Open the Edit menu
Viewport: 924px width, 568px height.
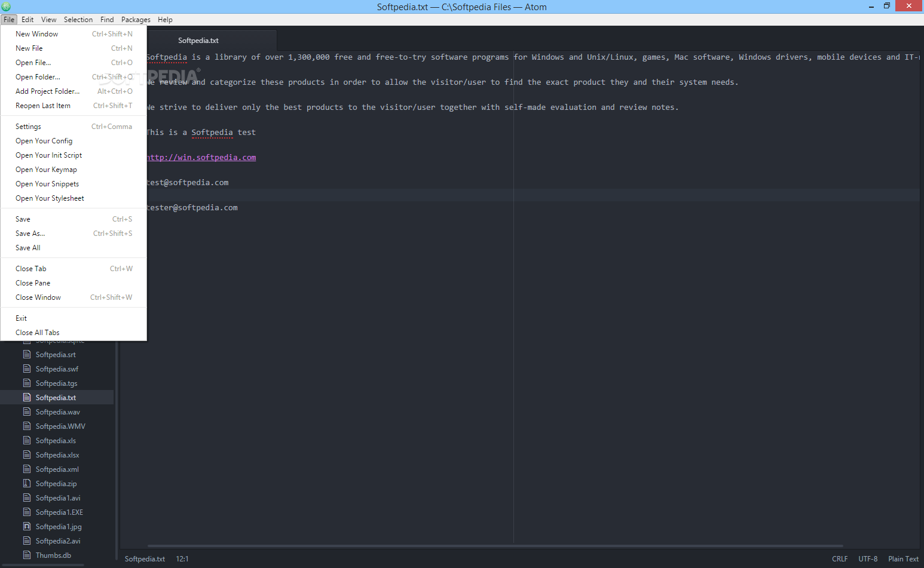(x=27, y=20)
